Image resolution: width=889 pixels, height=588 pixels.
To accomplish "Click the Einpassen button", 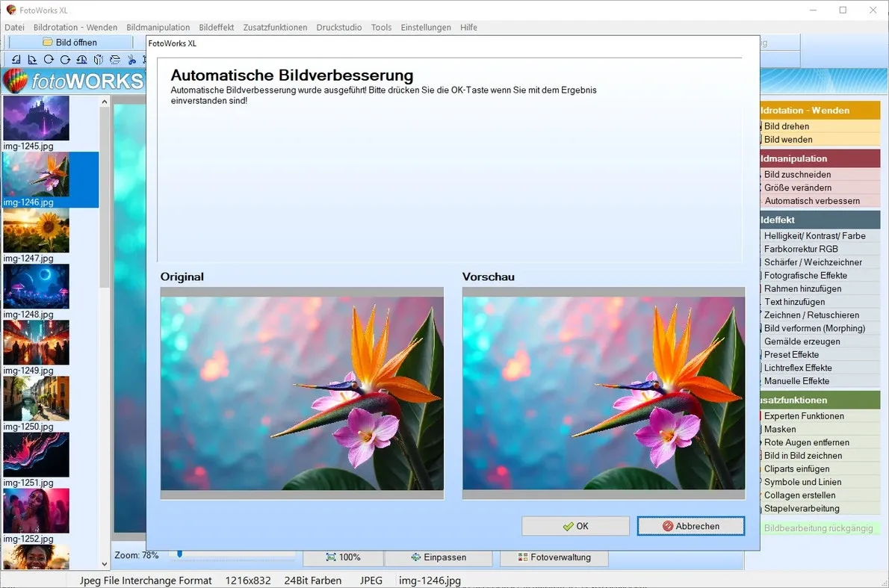I will point(438,556).
